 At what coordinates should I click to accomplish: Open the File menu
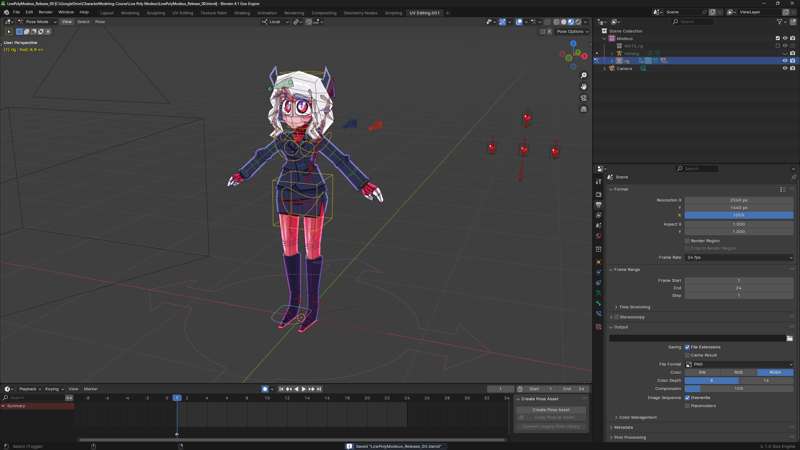click(16, 12)
